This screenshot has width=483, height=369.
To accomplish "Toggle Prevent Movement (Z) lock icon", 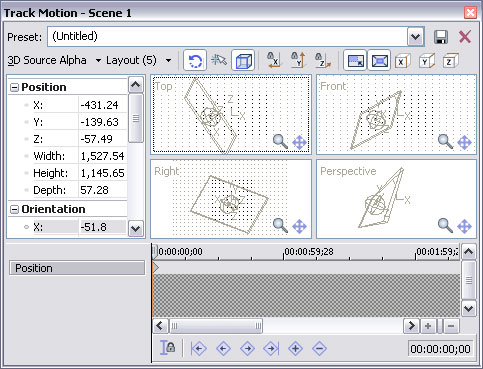I will click(x=322, y=60).
